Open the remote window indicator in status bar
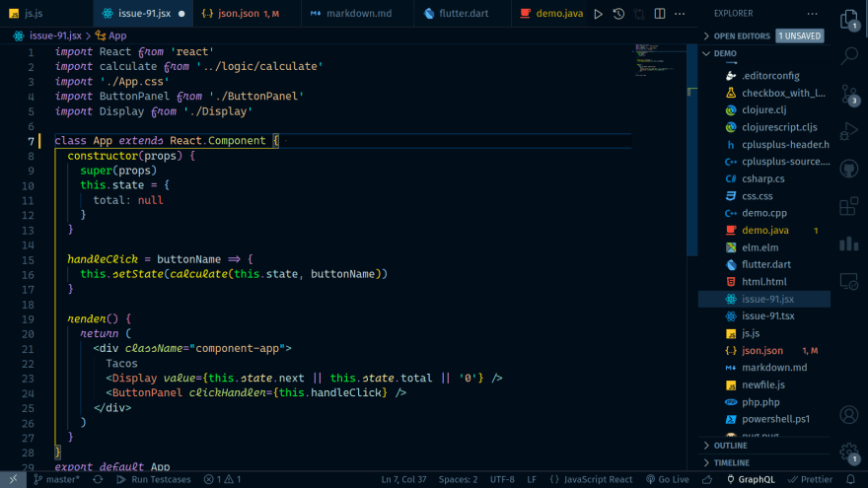The image size is (868, 488). [13, 480]
